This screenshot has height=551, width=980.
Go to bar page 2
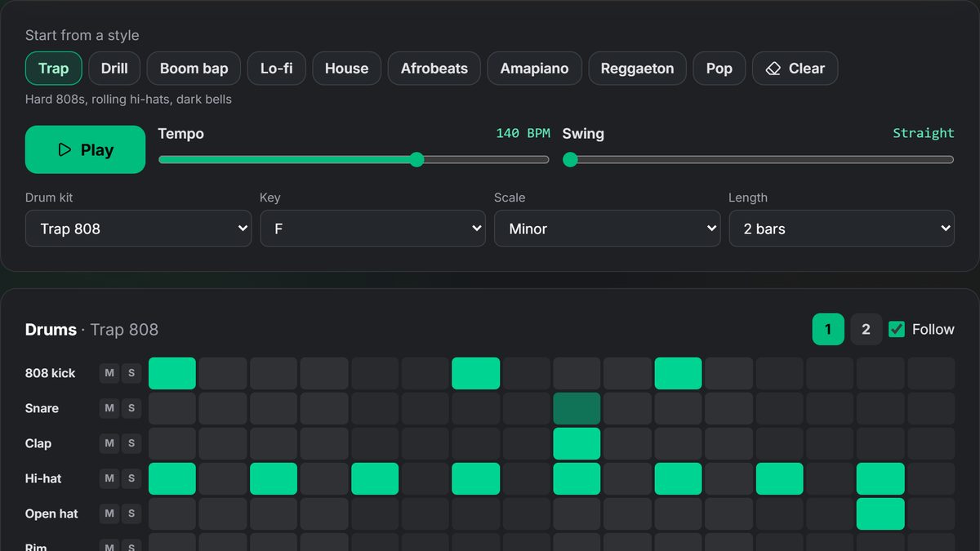(x=866, y=330)
